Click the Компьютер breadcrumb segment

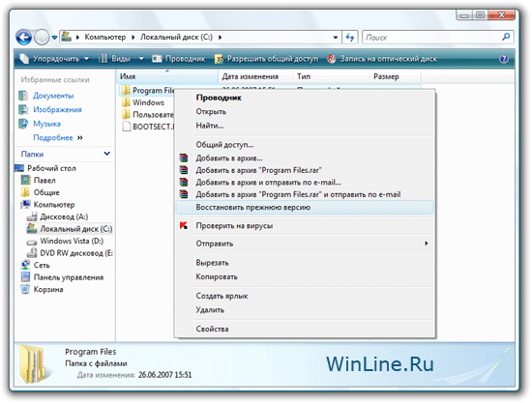[x=104, y=37]
